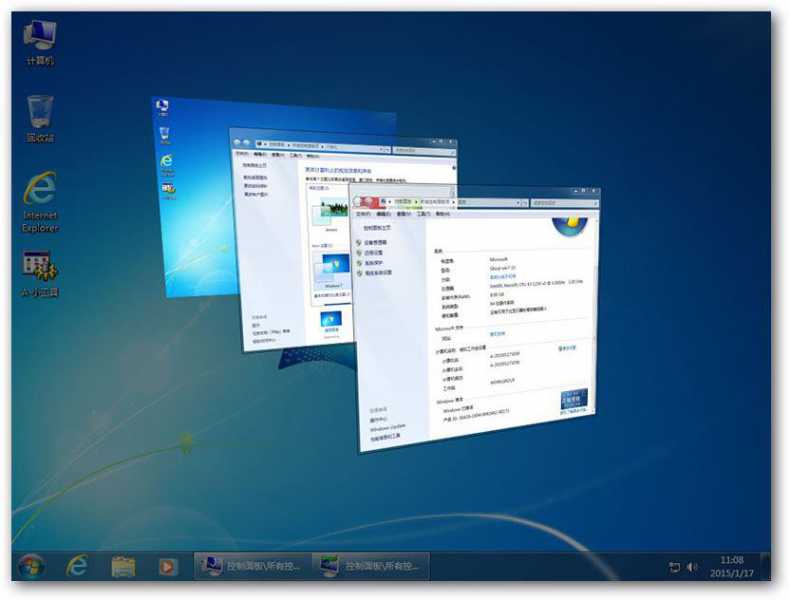The width and height of the screenshot is (790, 600).
Task: Open the 计算机 desktop icon
Action: coord(40,43)
